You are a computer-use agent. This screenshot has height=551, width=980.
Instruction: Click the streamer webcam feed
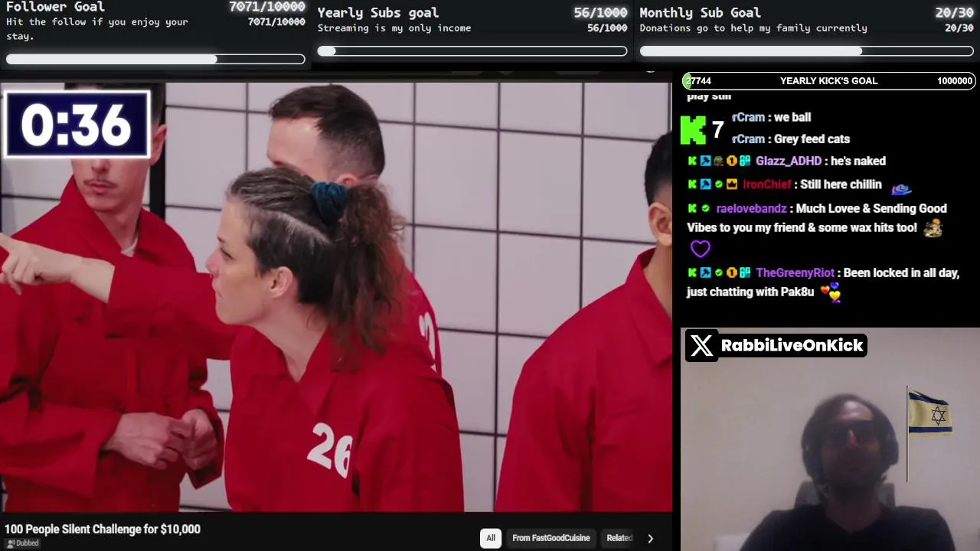tap(830, 439)
